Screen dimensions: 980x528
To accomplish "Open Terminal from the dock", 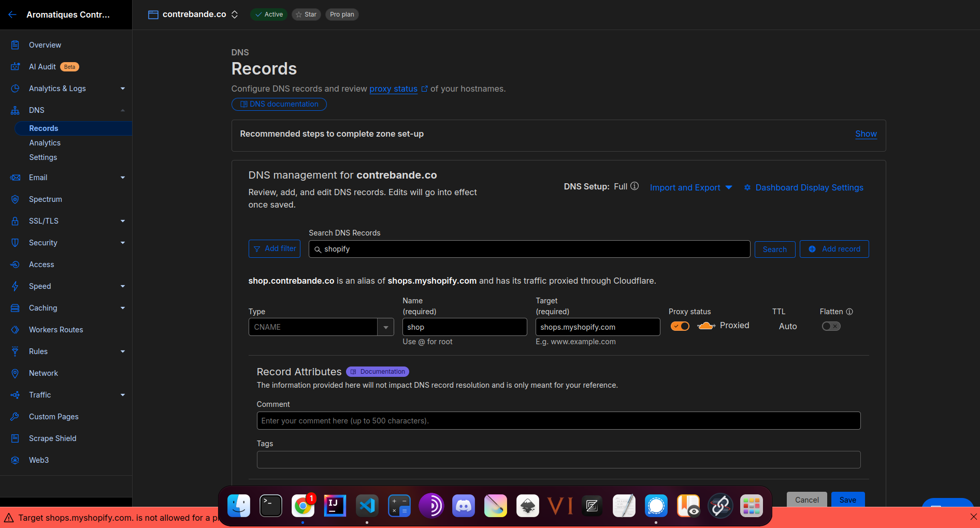I will point(271,506).
